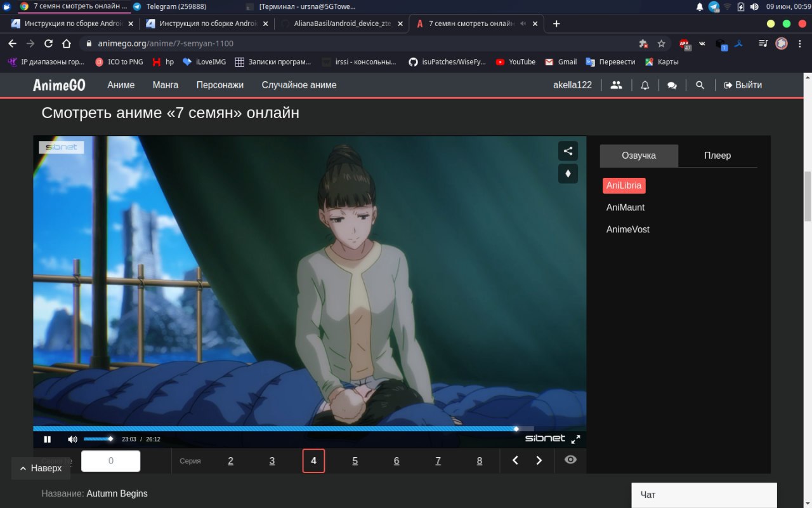The image size is (812, 508).
Task: Click the Наверх back-to-top button
Action: 41,468
